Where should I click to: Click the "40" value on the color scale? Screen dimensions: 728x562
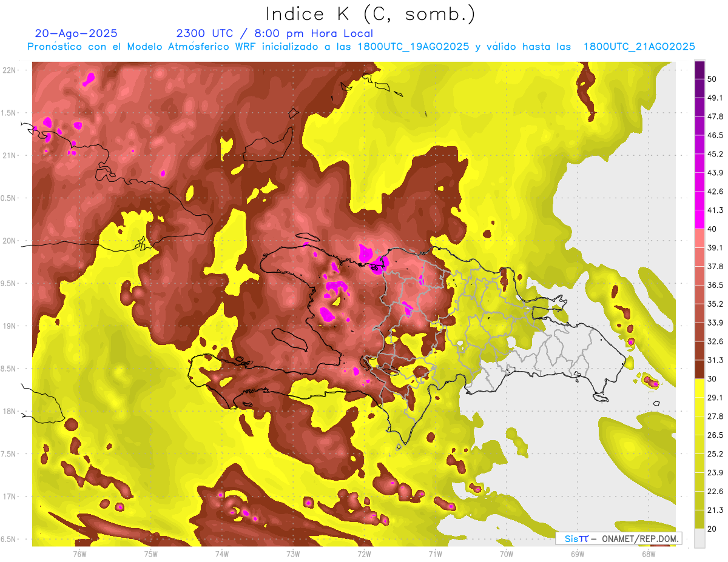(712, 229)
